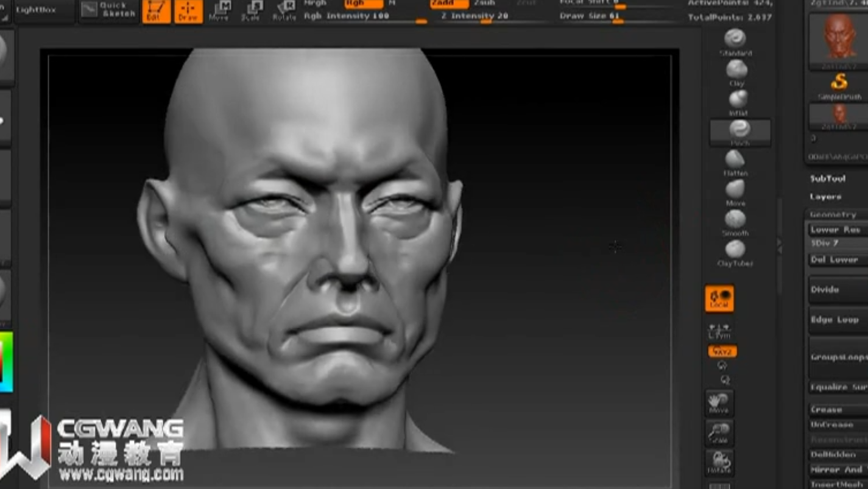Toggle XYZ rotation mode button
Image resolution: width=868 pixels, height=489 pixels.
click(x=722, y=351)
